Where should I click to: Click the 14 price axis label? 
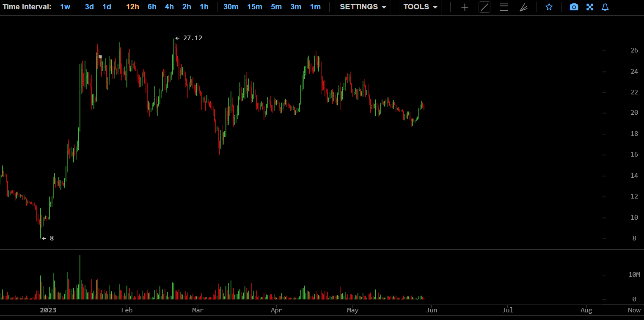pyautogui.click(x=634, y=176)
